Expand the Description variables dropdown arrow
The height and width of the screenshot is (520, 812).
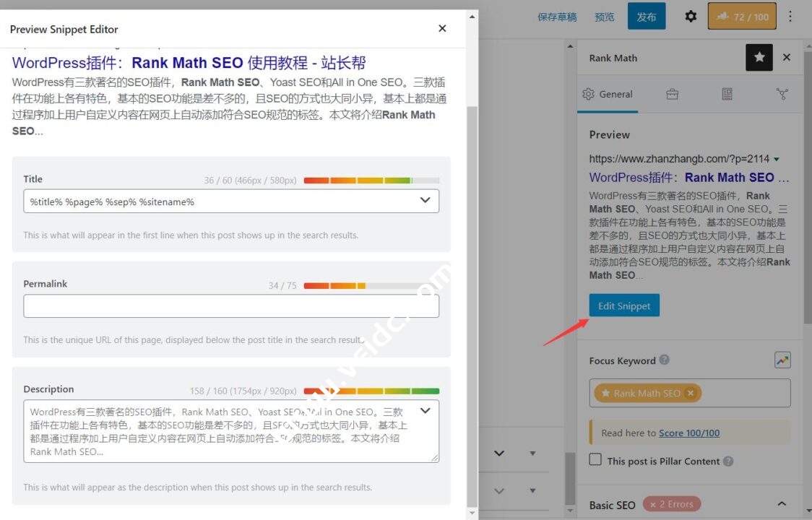click(x=426, y=411)
